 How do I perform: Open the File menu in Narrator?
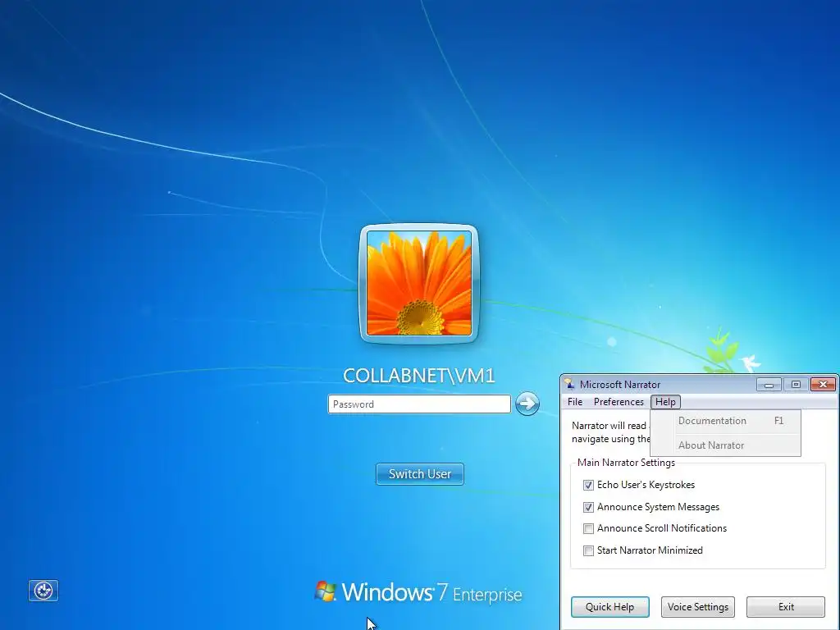tap(575, 402)
